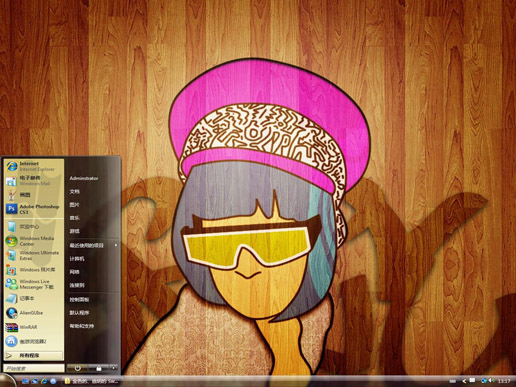Click the lock button in the Start menu
The width and height of the screenshot is (516, 387).
coord(99,368)
